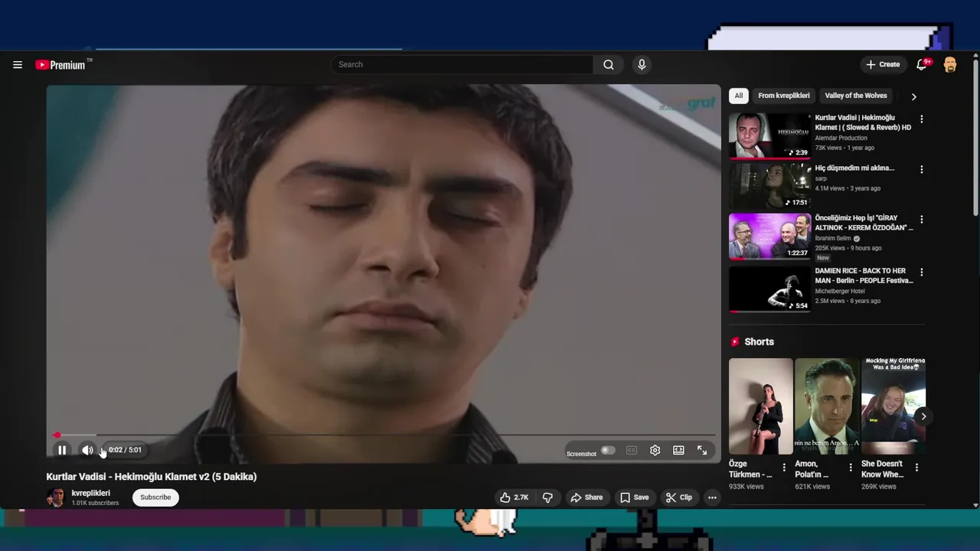The height and width of the screenshot is (551, 980).
Task: Share the video
Action: (586, 497)
